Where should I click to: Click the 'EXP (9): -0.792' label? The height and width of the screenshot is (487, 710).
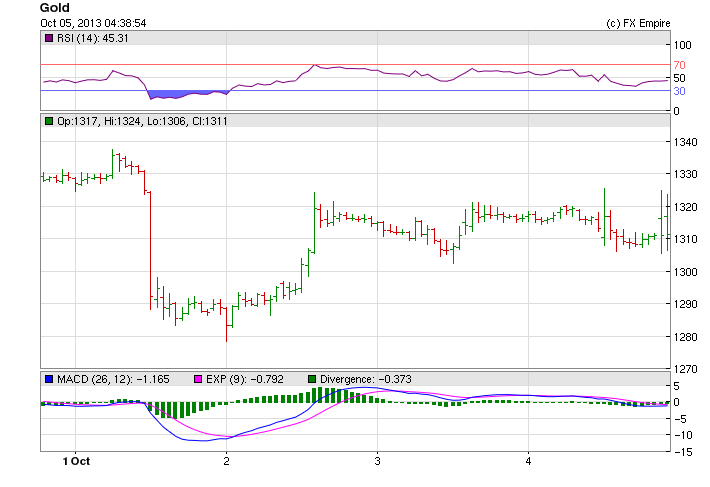point(245,379)
